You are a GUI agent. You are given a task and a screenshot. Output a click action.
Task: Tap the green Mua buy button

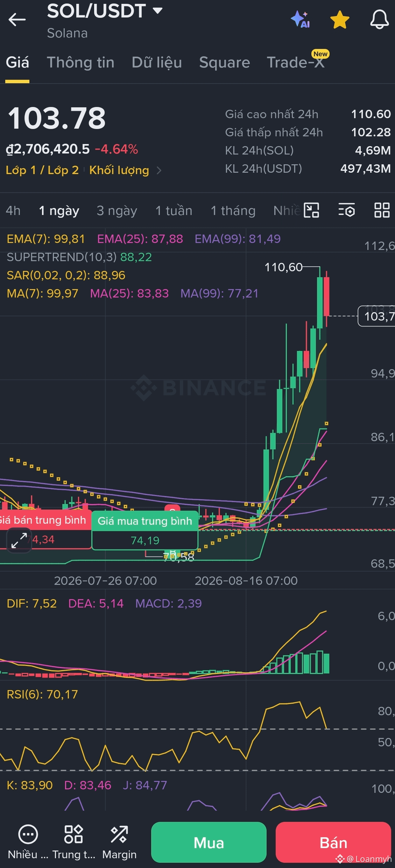[209, 842]
